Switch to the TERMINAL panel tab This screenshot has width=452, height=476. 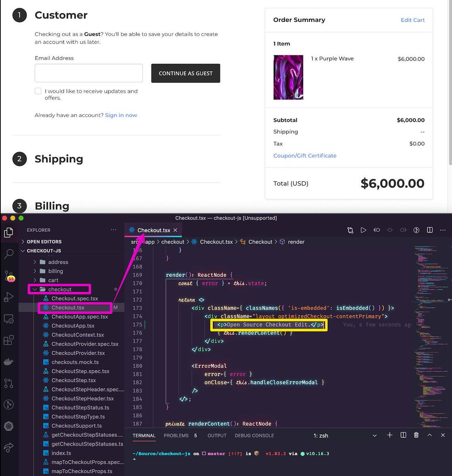144,436
